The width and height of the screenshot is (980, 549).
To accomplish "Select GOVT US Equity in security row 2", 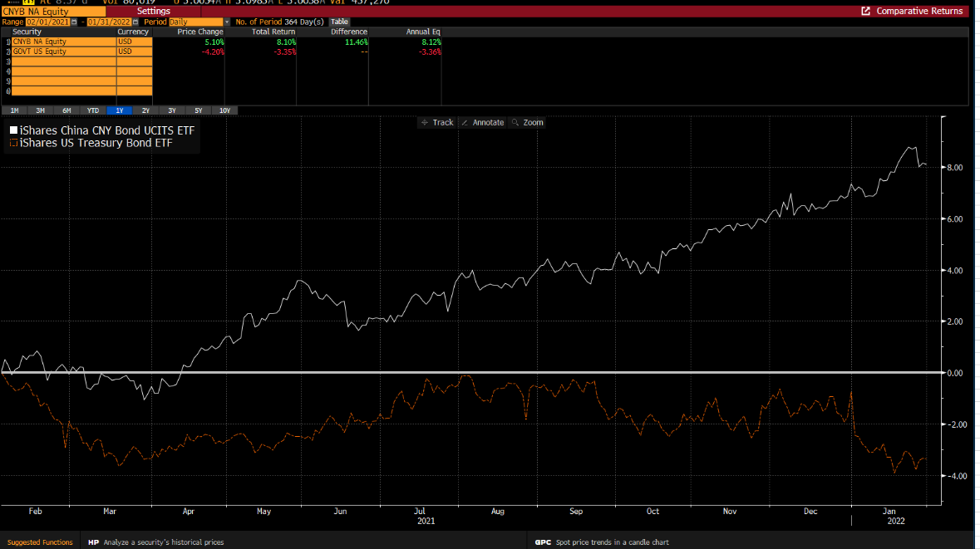I will tap(64, 51).
